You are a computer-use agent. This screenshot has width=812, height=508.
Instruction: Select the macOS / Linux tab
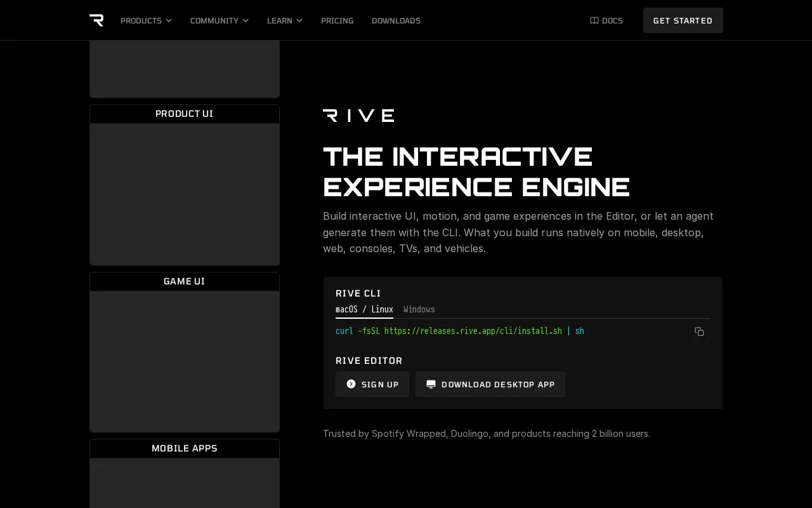pos(364,310)
